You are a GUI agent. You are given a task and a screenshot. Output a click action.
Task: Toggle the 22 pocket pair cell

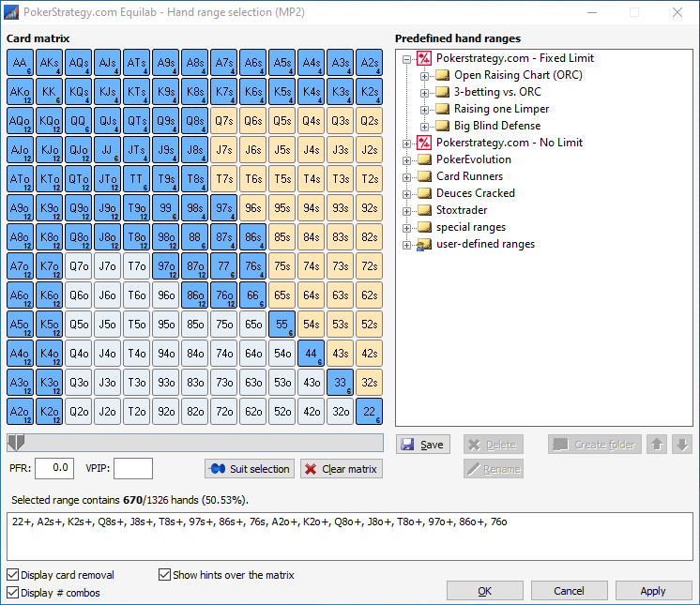coord(369,412)
